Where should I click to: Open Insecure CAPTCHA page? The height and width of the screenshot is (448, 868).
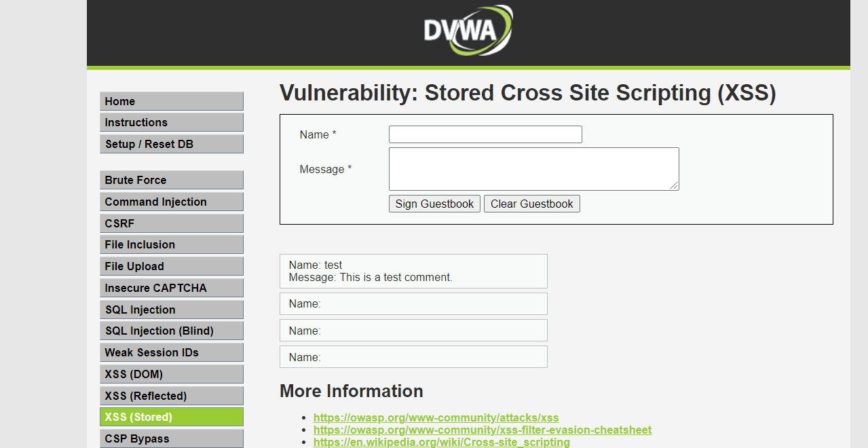click(x=171, y=288)
